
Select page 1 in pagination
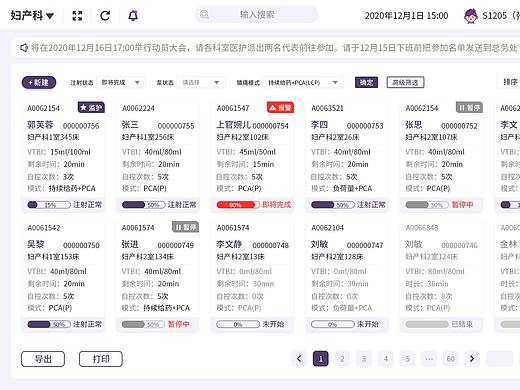click(321, 359)
